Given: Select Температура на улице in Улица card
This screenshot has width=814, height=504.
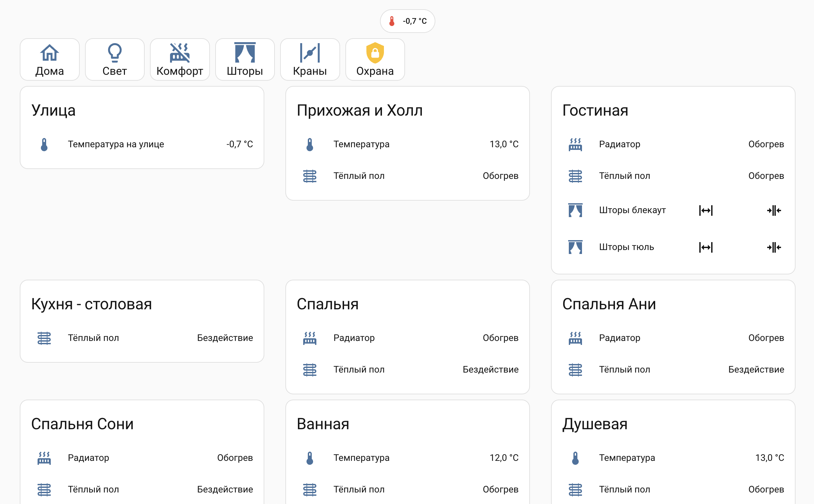Looking at the screenshot, I should click(116, 144).
